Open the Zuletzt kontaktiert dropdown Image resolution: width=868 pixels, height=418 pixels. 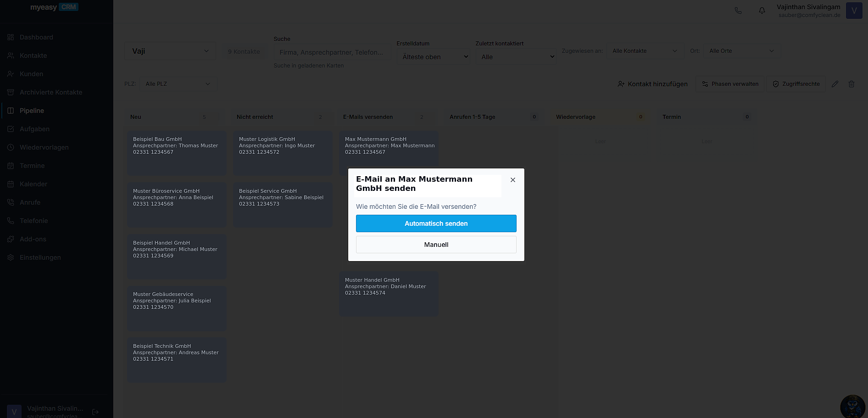[x=516, y=57]
